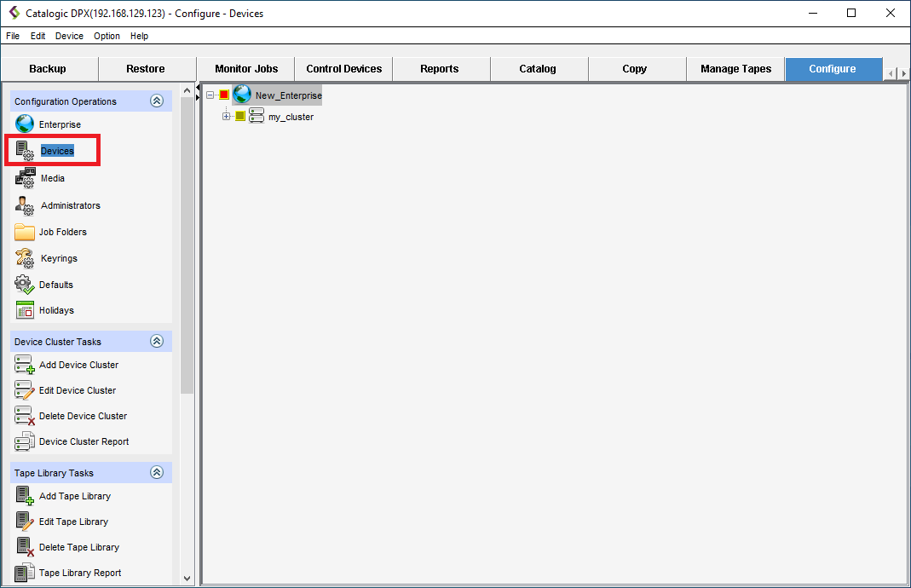Switch to the Monitor Jobs tab
The image size is (911, 588).
tap(246, 69)
